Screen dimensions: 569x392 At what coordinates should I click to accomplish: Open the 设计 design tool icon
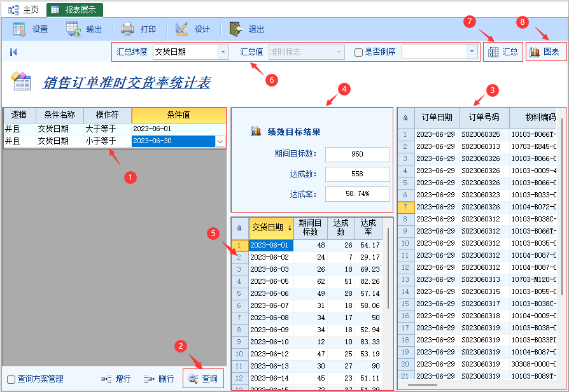(181, 29)
